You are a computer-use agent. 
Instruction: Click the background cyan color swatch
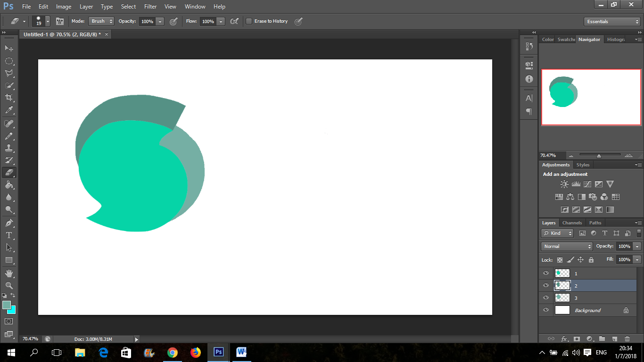pos(13,311)
